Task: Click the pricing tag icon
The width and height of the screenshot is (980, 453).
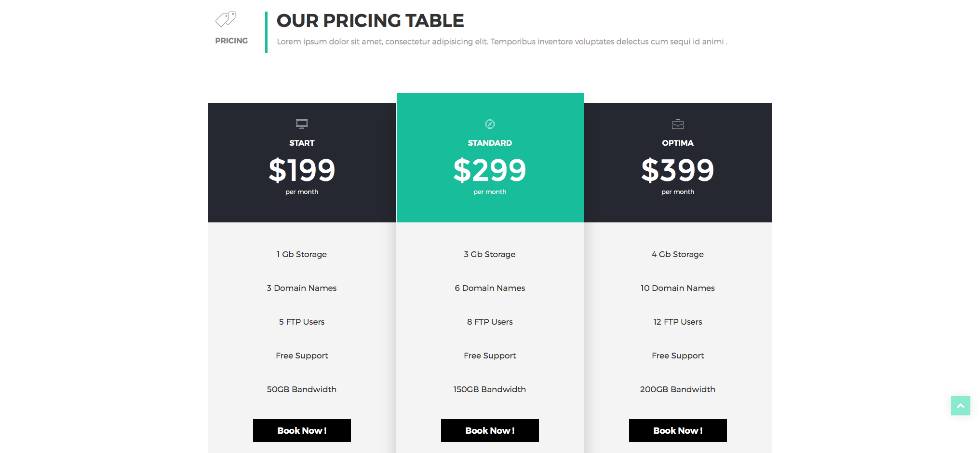Action: click(226, 19)
